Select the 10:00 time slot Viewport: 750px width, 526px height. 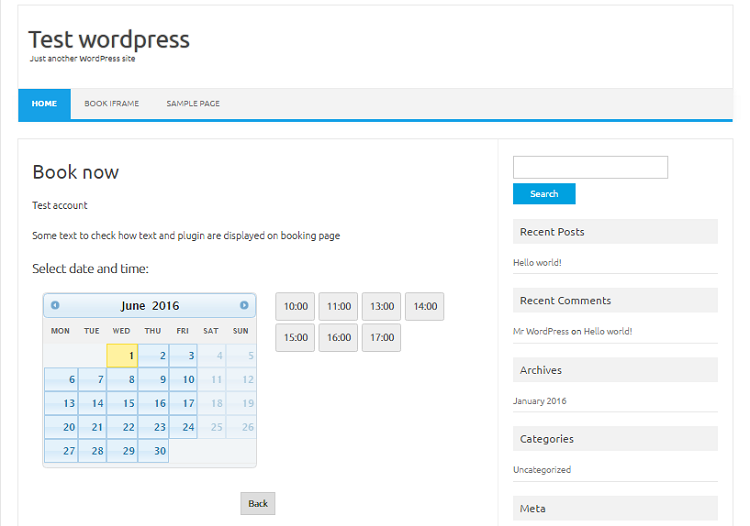tap(295, 307)
